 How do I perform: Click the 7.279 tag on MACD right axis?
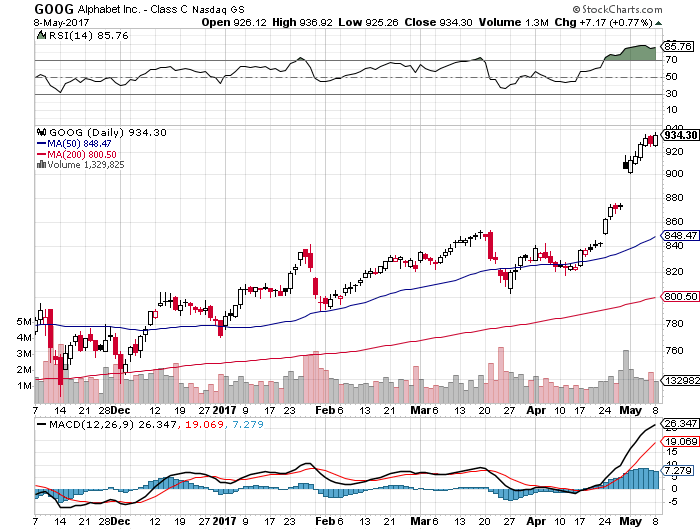click(x=678, y=471)
